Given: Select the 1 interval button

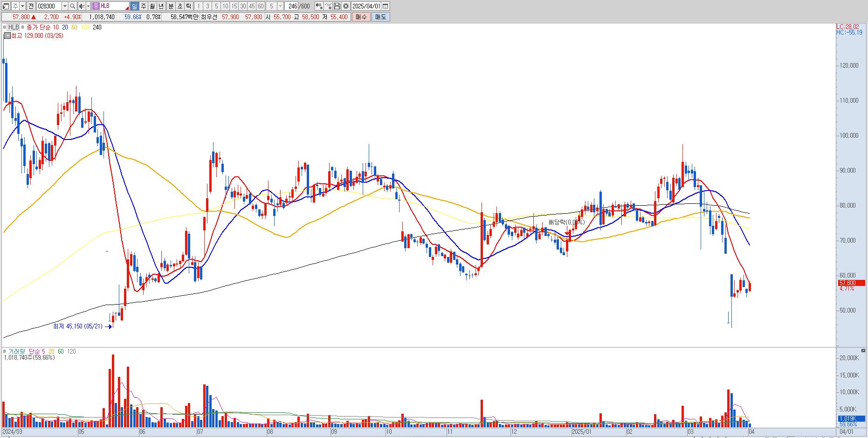Looking at the screenshot, I should tap(198, 6).
